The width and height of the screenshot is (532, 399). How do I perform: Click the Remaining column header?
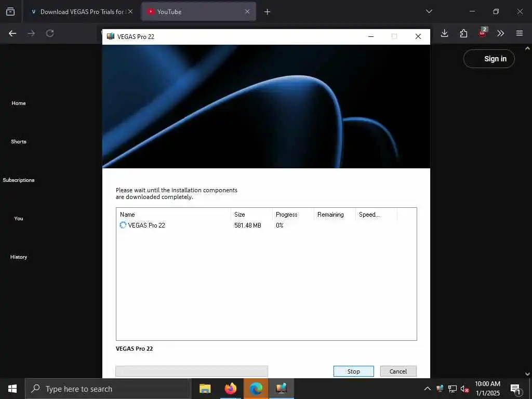click(x=335, y=215)
